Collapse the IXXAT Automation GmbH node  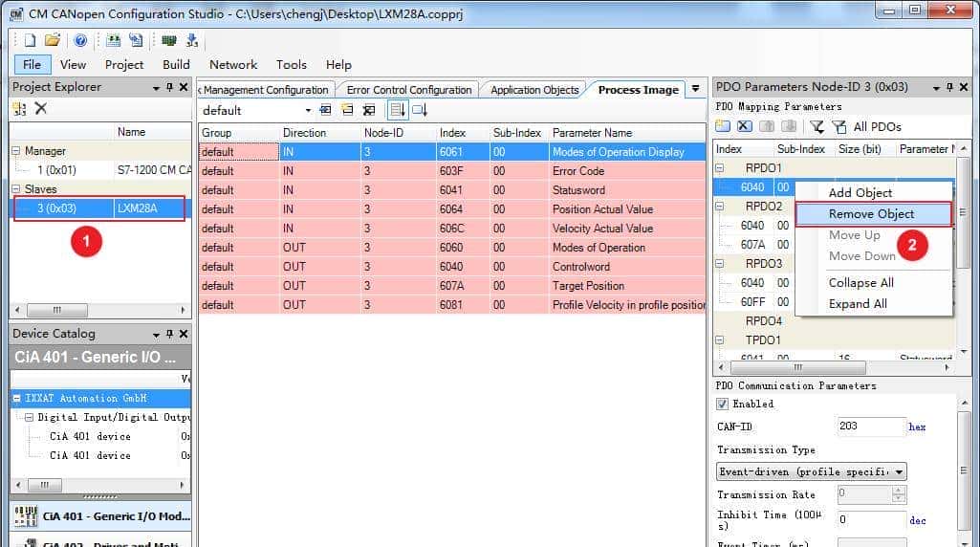coord(17,398)
